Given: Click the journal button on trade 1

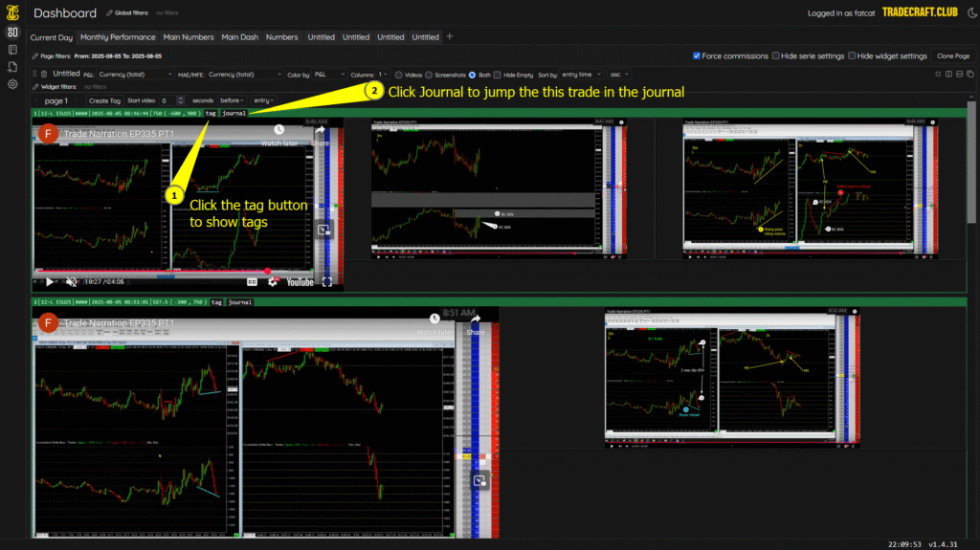Looking at the screenshot, I should [234, 113].
